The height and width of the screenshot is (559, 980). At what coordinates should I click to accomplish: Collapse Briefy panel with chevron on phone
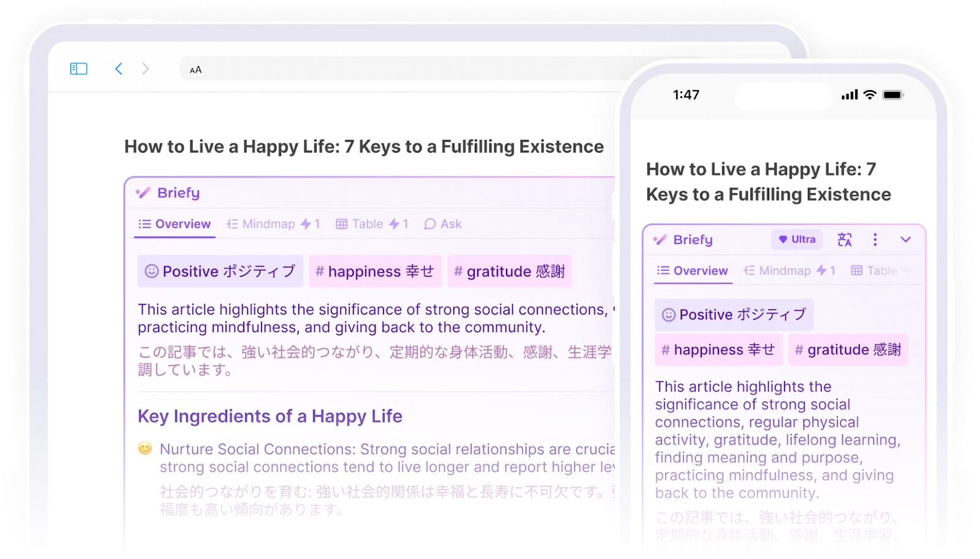point(905,240)
